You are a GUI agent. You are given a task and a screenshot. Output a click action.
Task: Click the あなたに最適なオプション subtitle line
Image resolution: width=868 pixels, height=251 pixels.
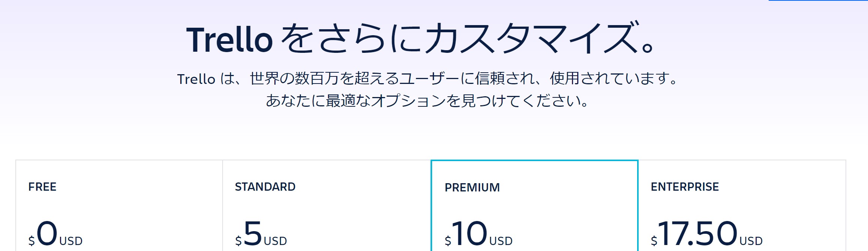click(427, 101)
